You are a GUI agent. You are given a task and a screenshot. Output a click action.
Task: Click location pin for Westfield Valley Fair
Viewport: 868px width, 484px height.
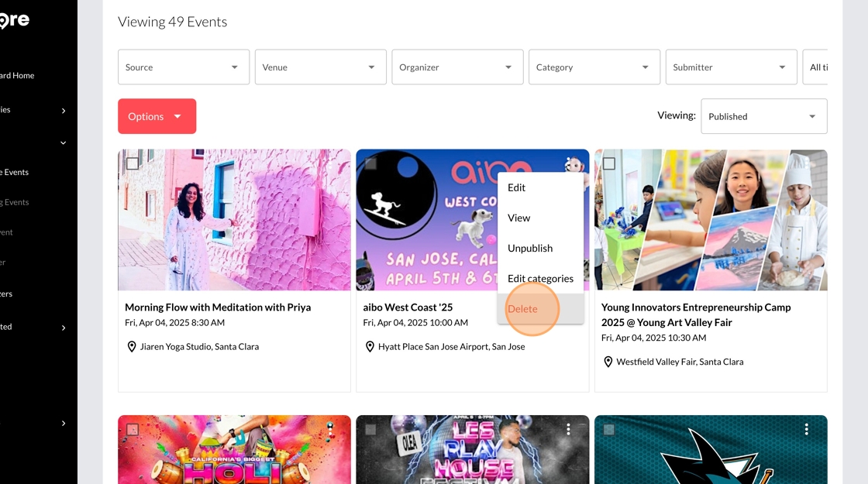(608, 362)
